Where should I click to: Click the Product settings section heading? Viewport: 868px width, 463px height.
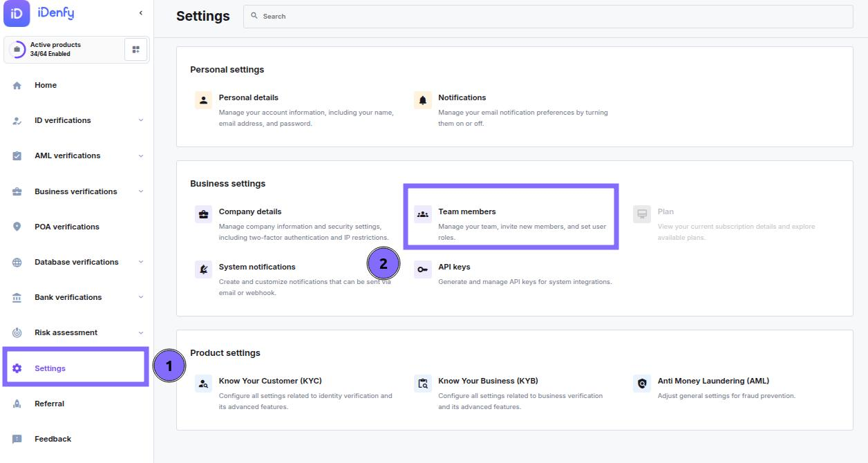click(x=225, y=352)
